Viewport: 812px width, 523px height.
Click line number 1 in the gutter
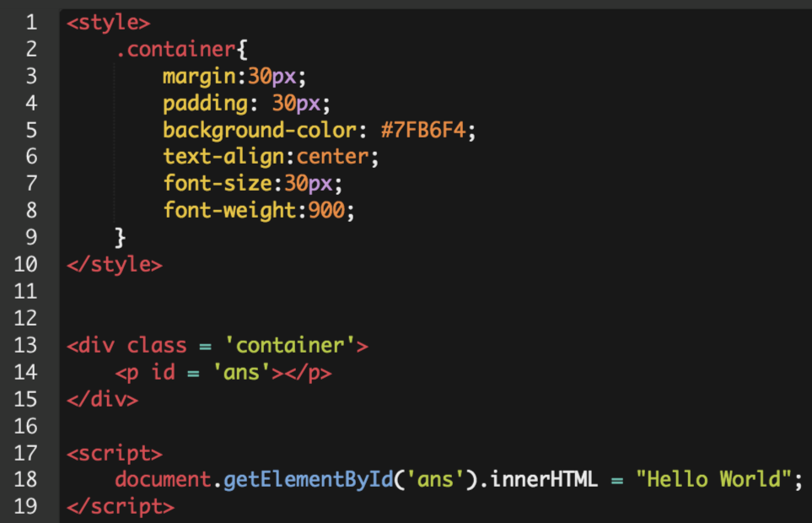(x=31, y=22)
